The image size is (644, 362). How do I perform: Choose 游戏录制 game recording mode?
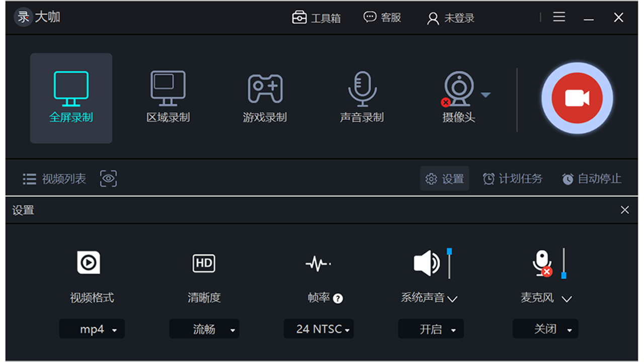(265, 98)
